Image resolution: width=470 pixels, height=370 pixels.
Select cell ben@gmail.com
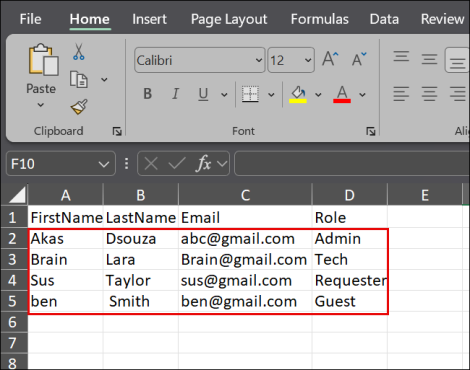point(245,301)
